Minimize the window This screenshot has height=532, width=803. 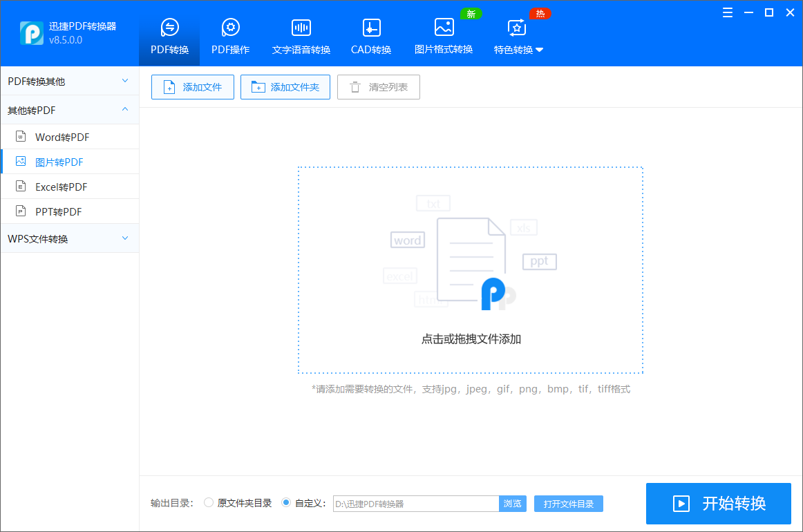(x=748, y=13)
